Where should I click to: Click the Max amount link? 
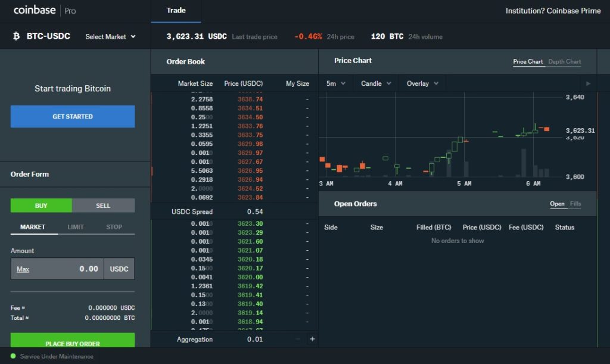pos(22,269)
